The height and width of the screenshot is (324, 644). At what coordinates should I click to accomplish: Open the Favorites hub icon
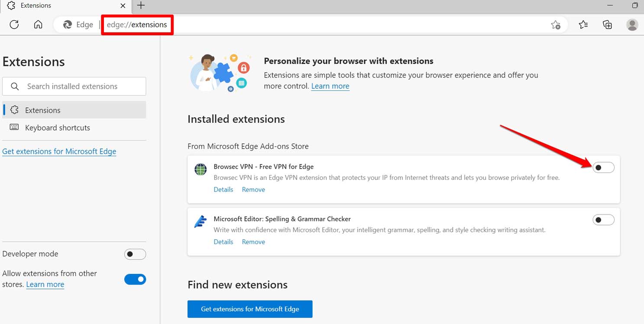[x=583, y=25]
